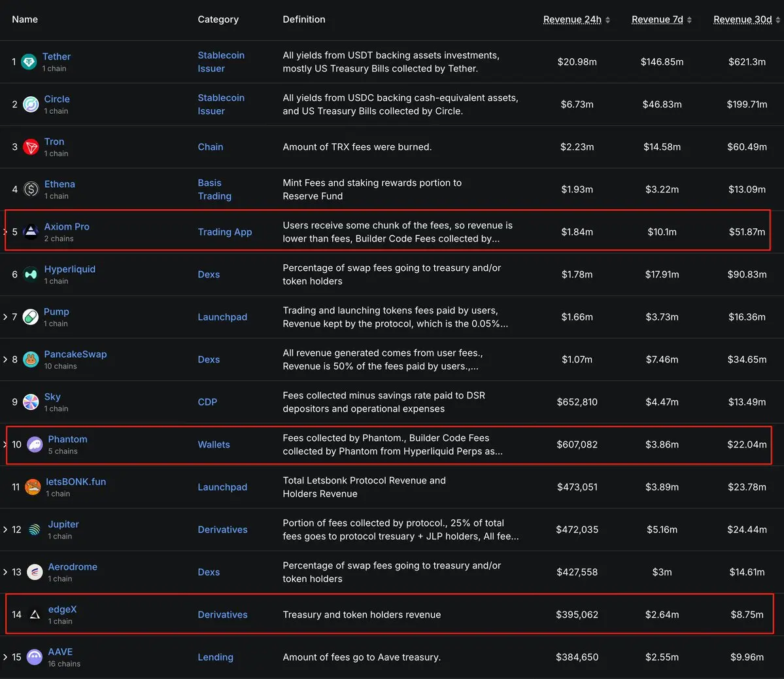
Task: Open the Pump protocol link
Action: (x=56, y=312)
